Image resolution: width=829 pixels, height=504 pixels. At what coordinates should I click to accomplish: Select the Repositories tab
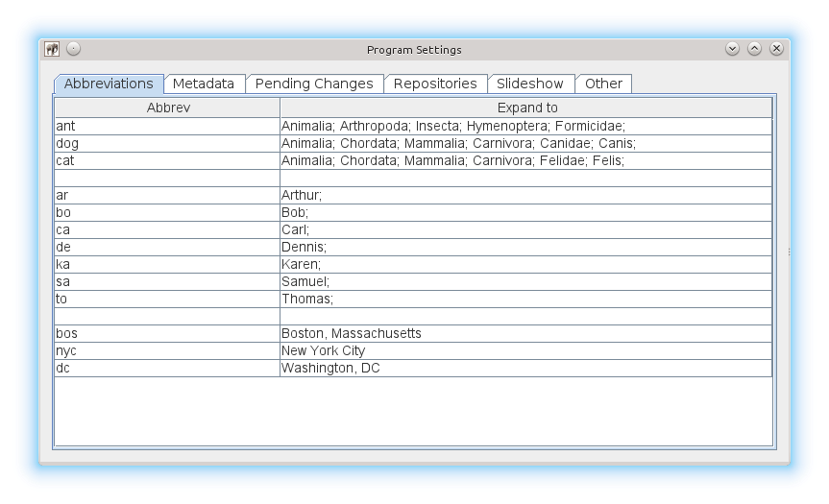(x=435, y=84)
